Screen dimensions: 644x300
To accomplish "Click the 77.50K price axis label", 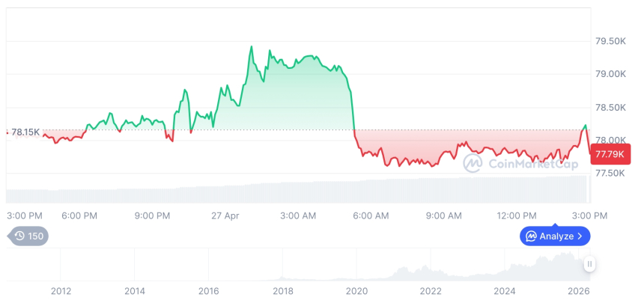I will [x=610, y=173].
